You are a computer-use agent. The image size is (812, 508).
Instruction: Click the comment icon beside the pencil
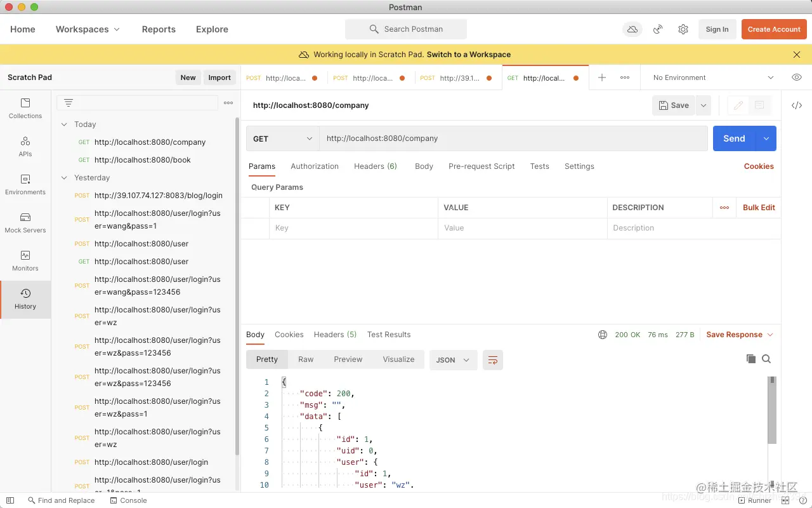click(x=759, y=105)
